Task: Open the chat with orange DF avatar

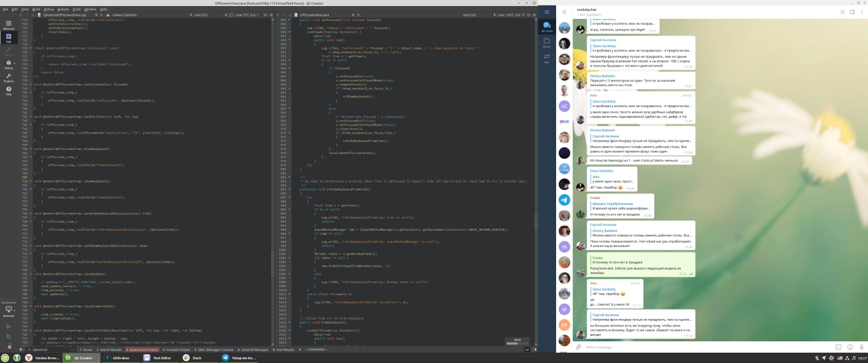Action: tap(564, 324)
